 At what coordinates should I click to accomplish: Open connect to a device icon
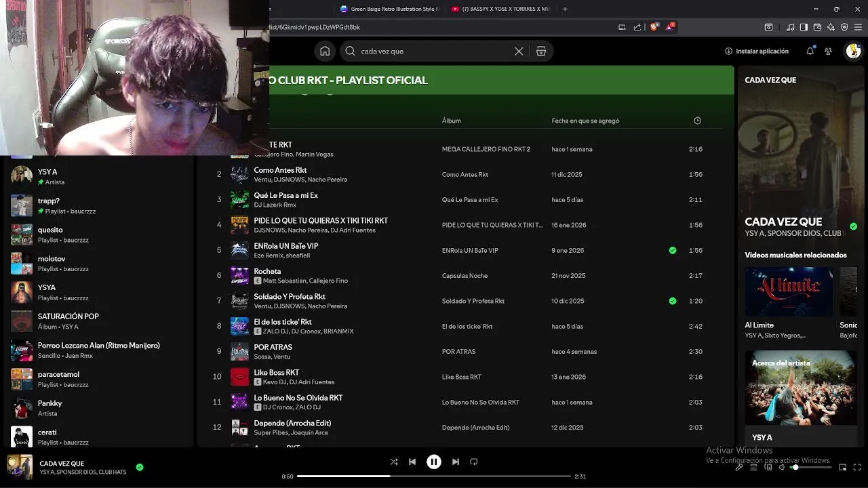(768, 467)
